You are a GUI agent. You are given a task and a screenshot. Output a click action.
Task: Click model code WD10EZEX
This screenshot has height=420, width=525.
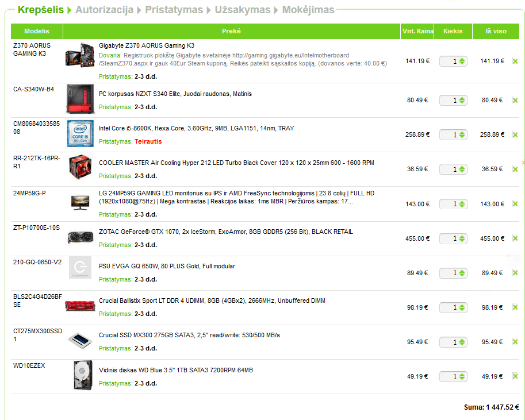pyautogui.click(x=29, y=365)
